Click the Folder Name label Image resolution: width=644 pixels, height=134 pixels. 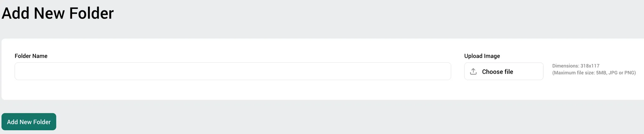pyautogui.click(x=31, y=56)
